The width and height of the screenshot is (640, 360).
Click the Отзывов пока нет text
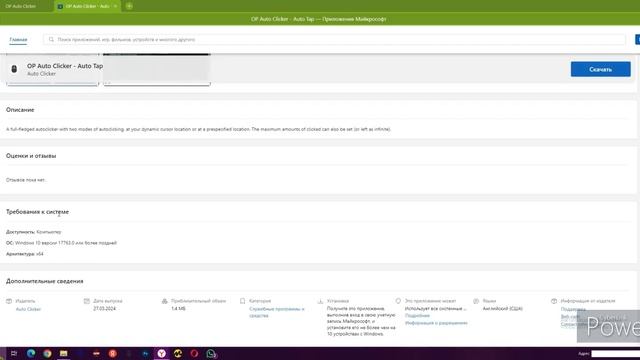26,180
